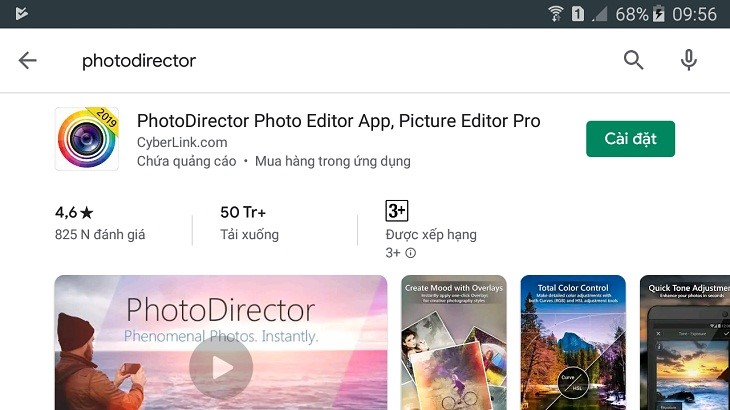Open the content rating info icon

pyautogui.click(x=411, y=253)
